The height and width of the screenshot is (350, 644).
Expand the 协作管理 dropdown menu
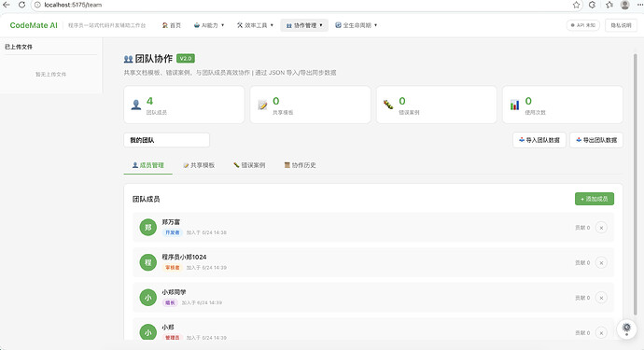(304, 25)
